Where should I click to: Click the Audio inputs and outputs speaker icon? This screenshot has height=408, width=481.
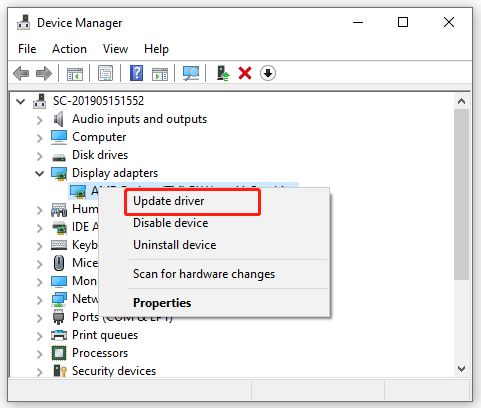click(x=59, y=119)
